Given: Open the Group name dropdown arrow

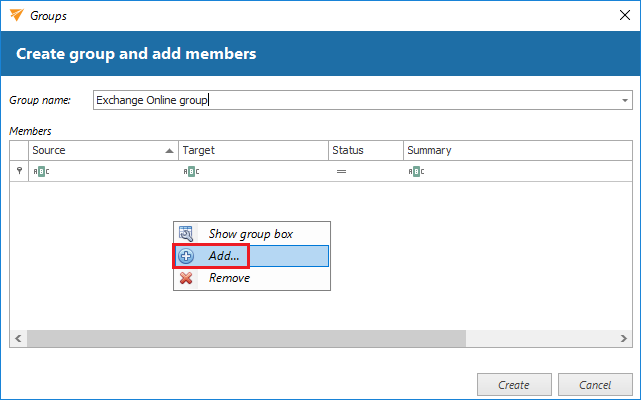Looking at the screenshot, I should click(x=625, y=101).
